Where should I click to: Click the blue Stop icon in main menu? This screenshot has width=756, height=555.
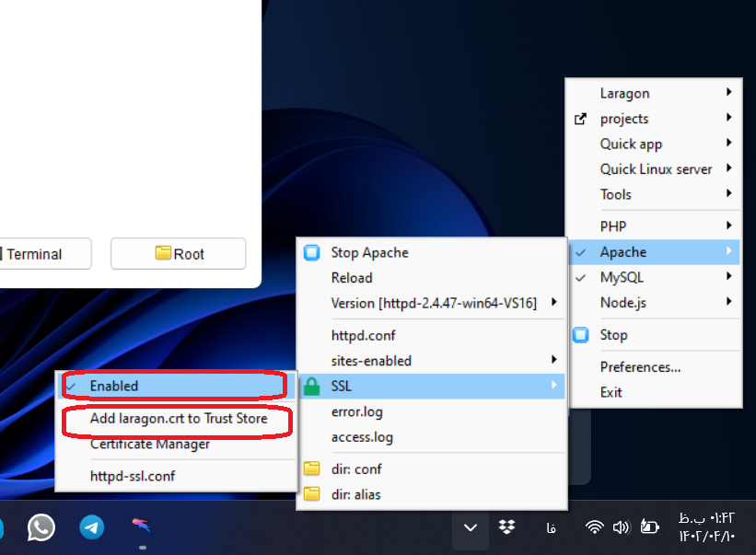click(x=580, y=335)
